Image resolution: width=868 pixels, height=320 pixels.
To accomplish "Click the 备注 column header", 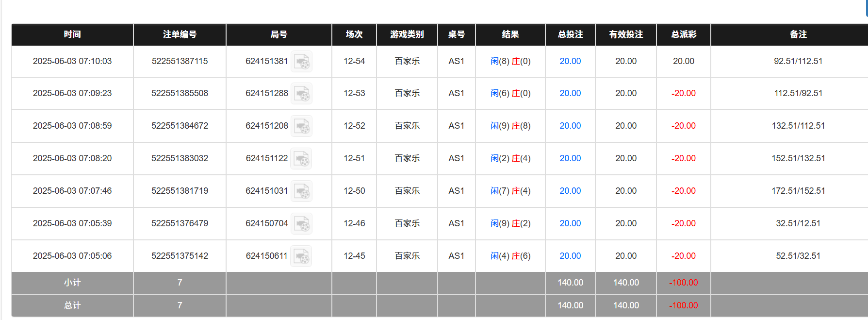I will [798, 34].
